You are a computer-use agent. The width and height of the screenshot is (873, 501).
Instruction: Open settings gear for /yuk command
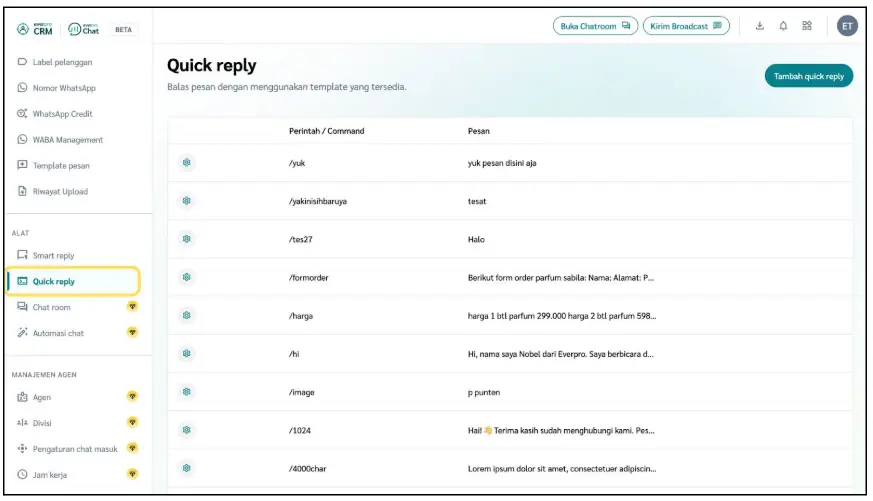(186, 163)
